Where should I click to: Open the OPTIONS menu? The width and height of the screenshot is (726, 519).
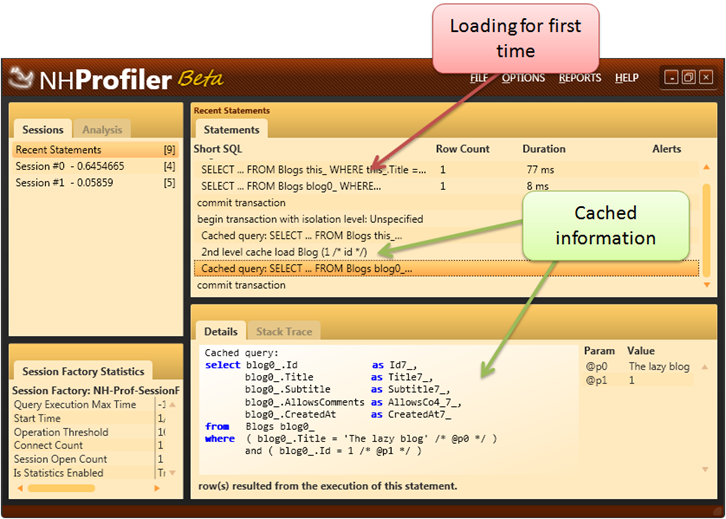(523, 78)
